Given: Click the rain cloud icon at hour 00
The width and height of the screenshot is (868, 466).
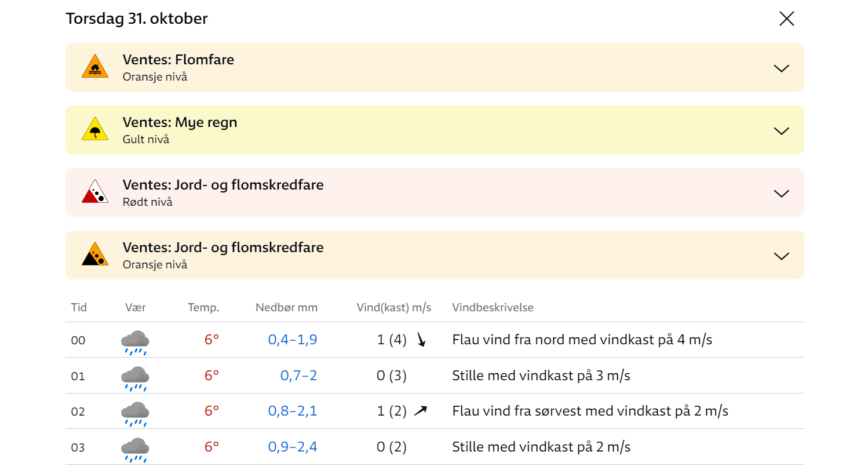Looking at the screenshot, I should point(135,342).
